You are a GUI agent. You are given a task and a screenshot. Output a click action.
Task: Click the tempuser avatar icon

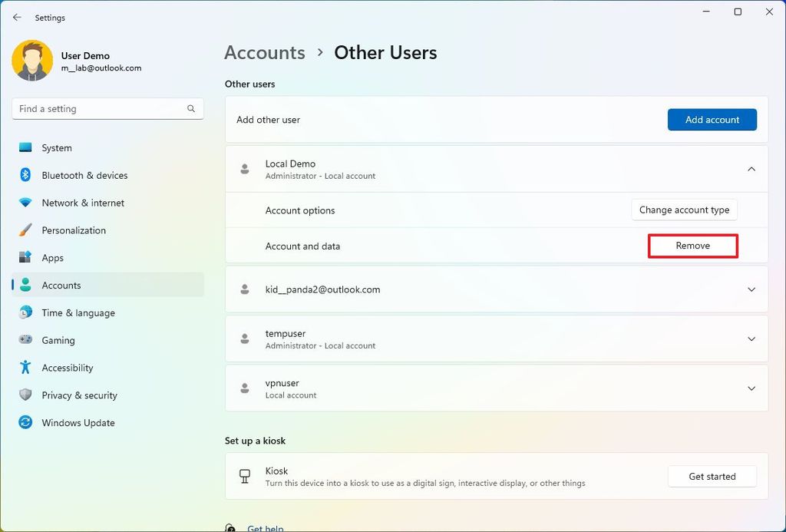(245, 339)
